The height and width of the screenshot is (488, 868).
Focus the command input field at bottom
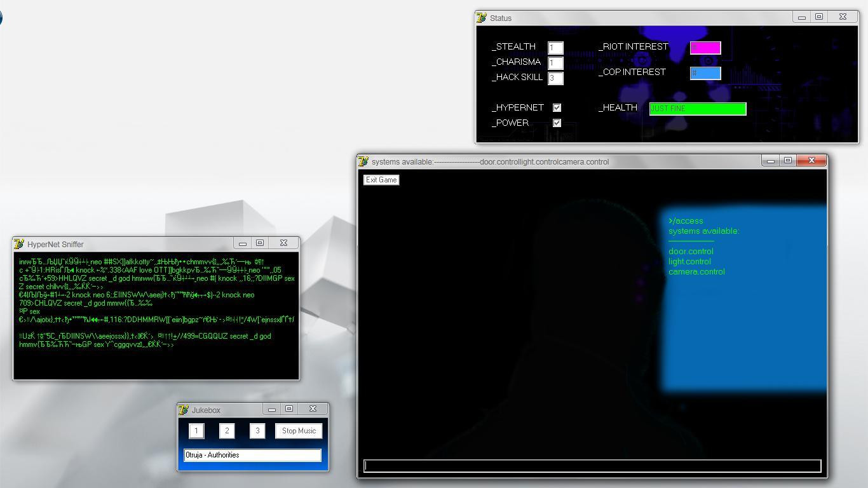(x=592, y=466)
